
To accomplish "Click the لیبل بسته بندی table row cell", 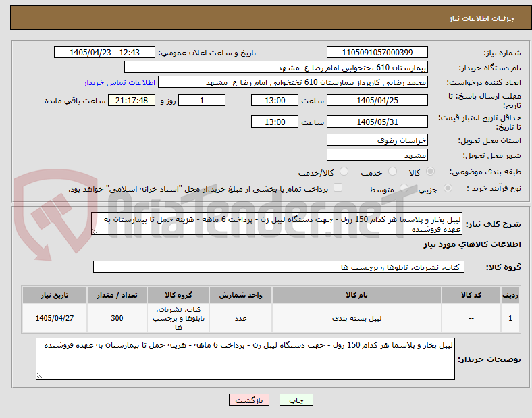I will [356, 318].
